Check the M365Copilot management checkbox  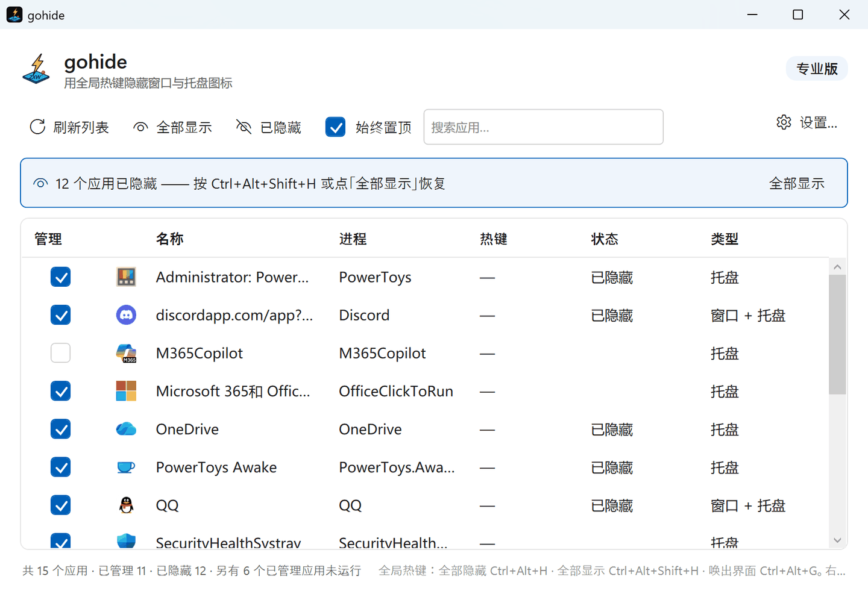[60, 353]
